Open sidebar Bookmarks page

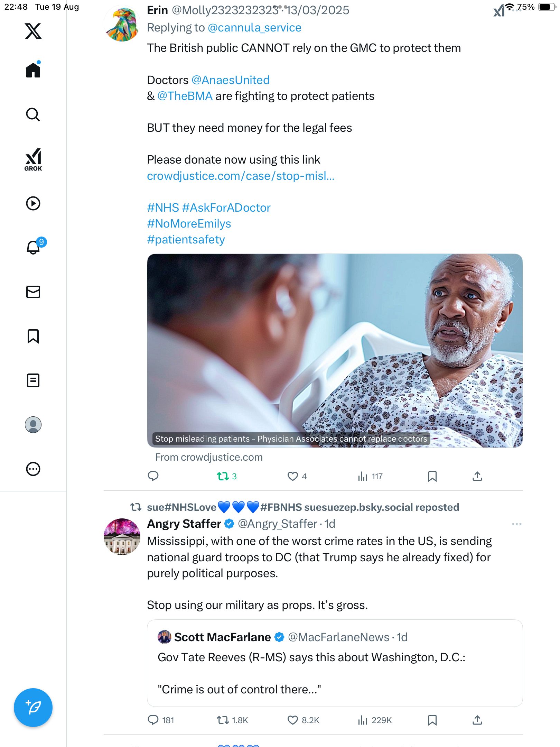click(33, 336)
